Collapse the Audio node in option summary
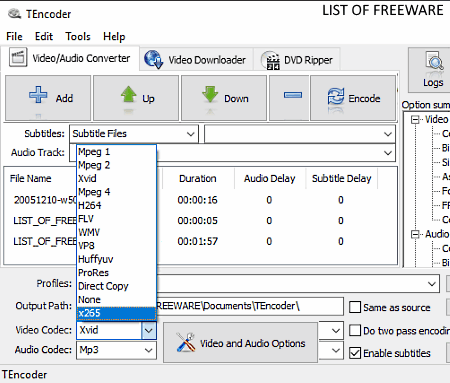 (415, 234)
